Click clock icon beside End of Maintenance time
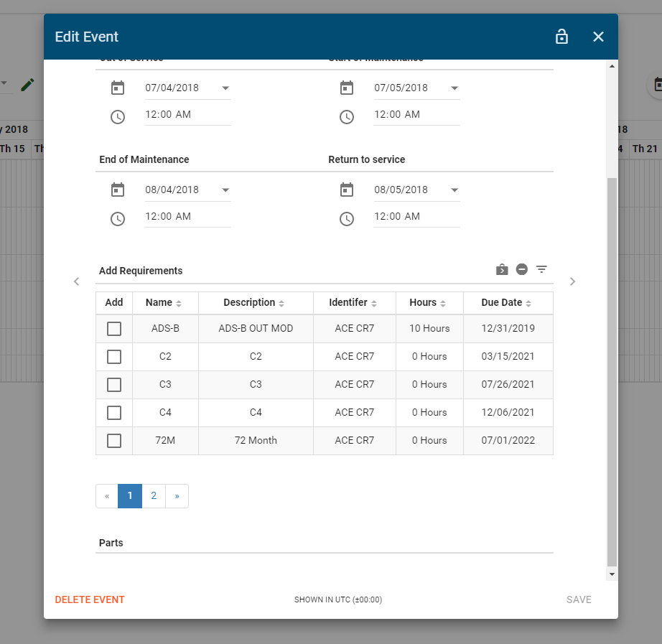The width and height of the screenshot is (662, 644). (x=118, y=219)
